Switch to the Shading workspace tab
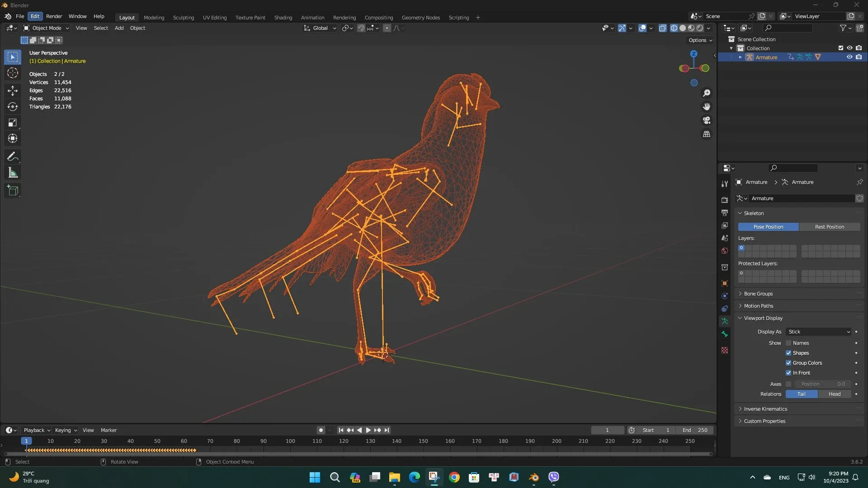The height and width of the screenshot is (488, 868). coord(283,18)
